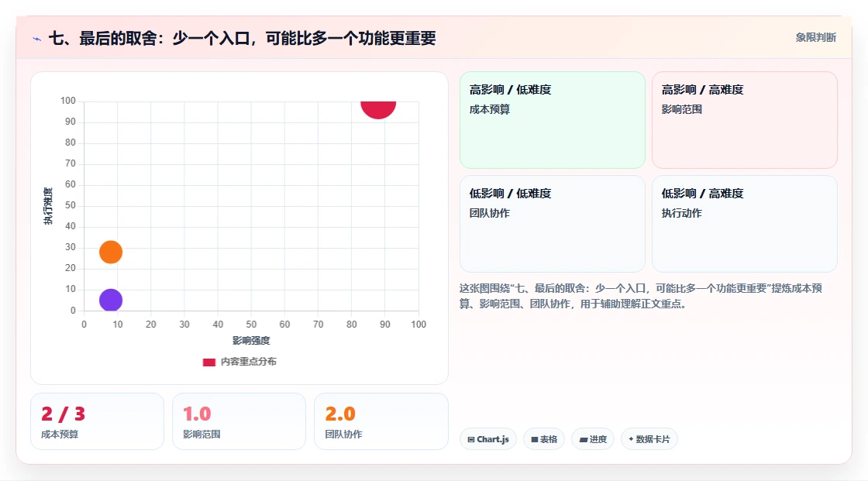Screen dimensions: 868x481
Task: Open the 低影响 / 低难度 quadrant card
Action: coord(553,224)
